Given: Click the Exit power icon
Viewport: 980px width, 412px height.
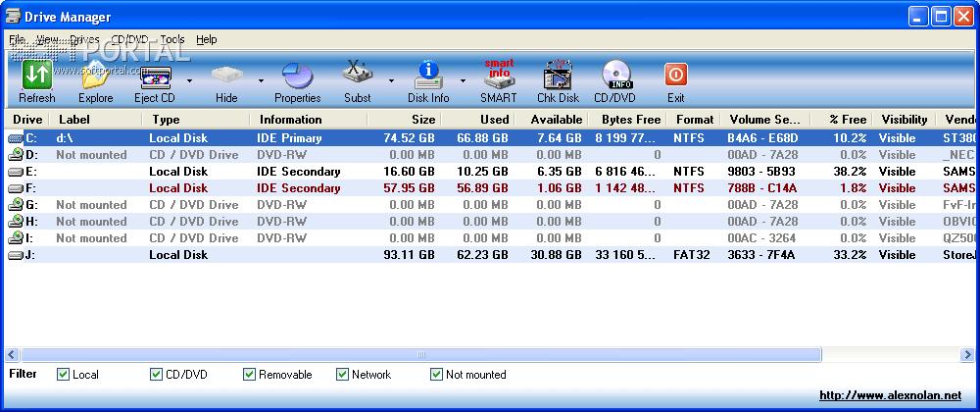Looking at the screenshot, I should [x=675, y=75].
